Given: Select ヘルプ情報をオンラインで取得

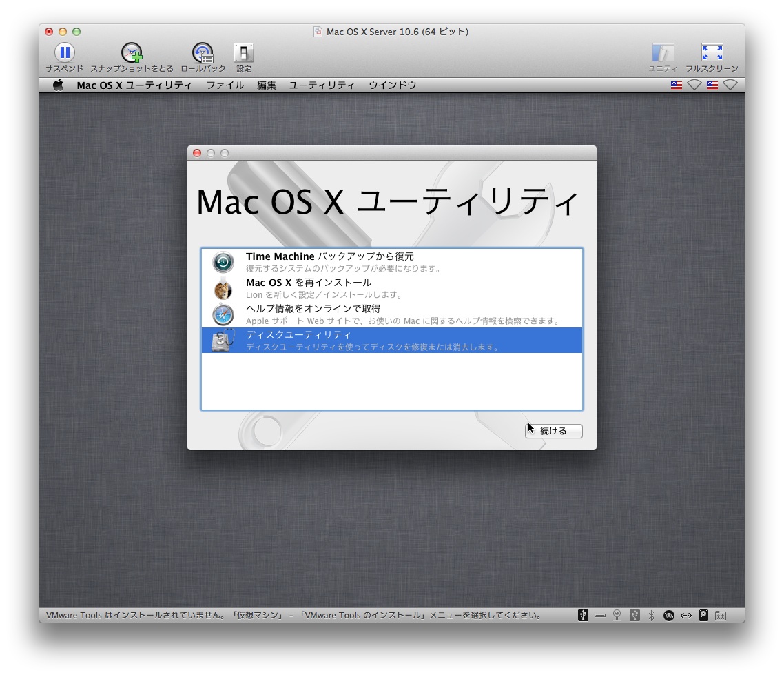Looking at the screenshot, I should pyautogui.click(x=392, y=314).
